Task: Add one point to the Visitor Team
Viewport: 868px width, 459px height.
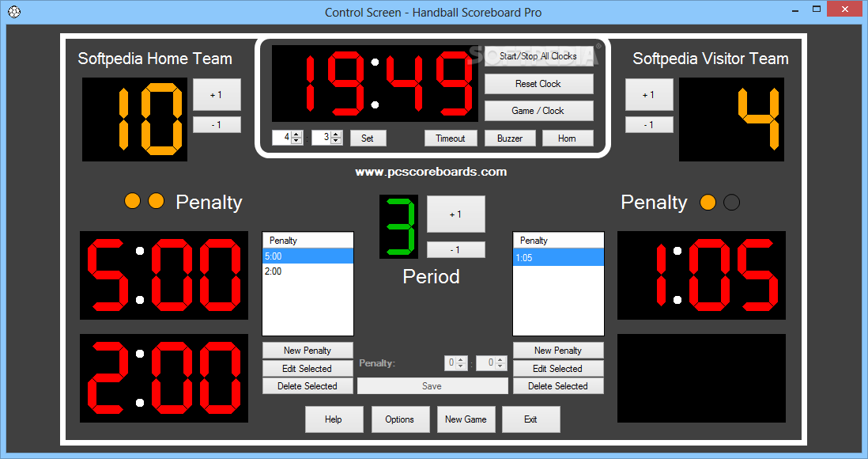Action: [x=648, y=95]
